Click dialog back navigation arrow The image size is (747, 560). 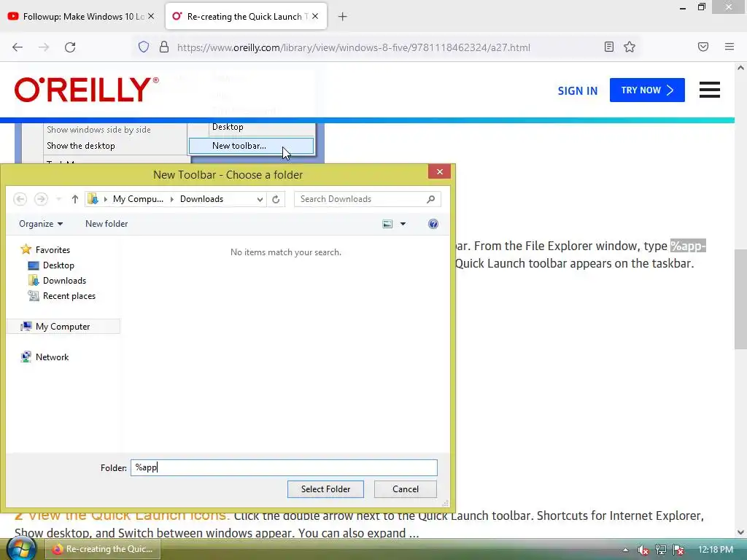tap(20, 199)
